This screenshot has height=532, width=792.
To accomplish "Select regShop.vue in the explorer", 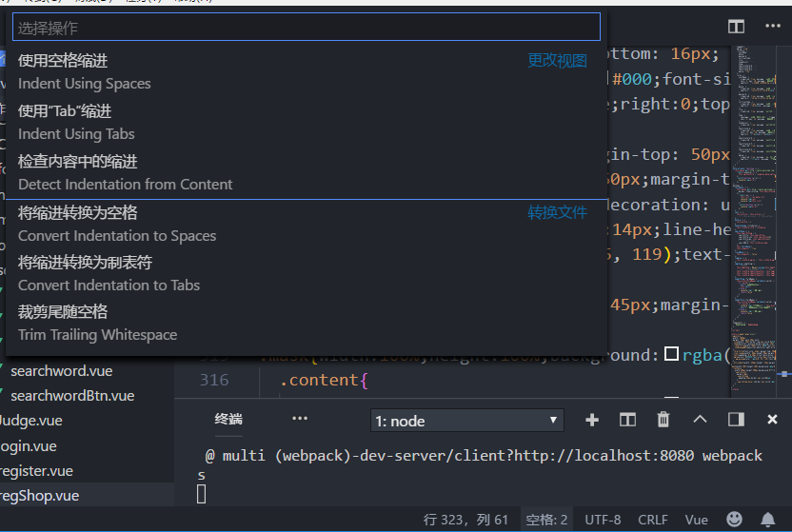I will tap(87, 496).
